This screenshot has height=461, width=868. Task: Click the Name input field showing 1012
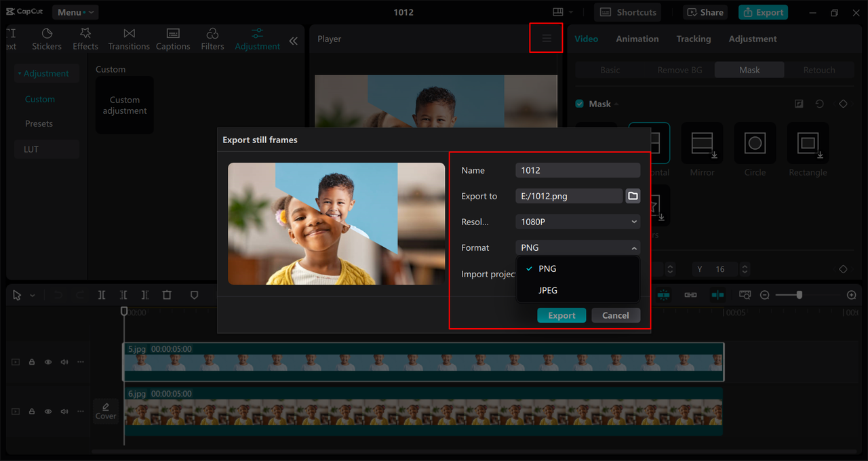(x=577, y=169)
